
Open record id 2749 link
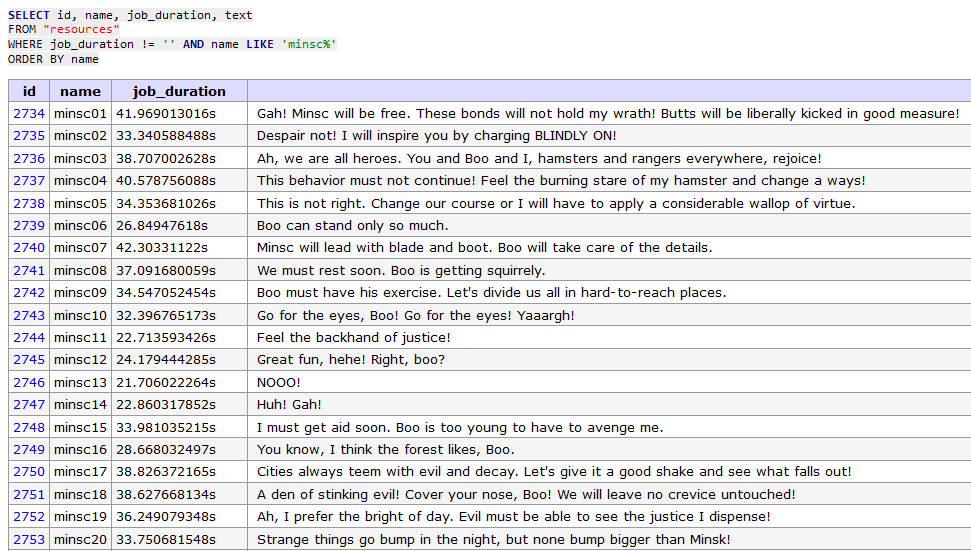[29, 450]
